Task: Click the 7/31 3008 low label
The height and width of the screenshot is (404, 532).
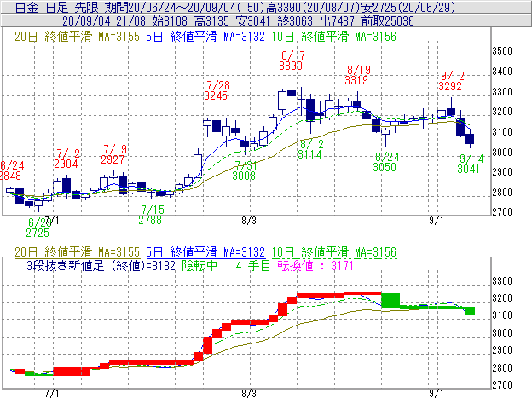Action: point(245,170)
